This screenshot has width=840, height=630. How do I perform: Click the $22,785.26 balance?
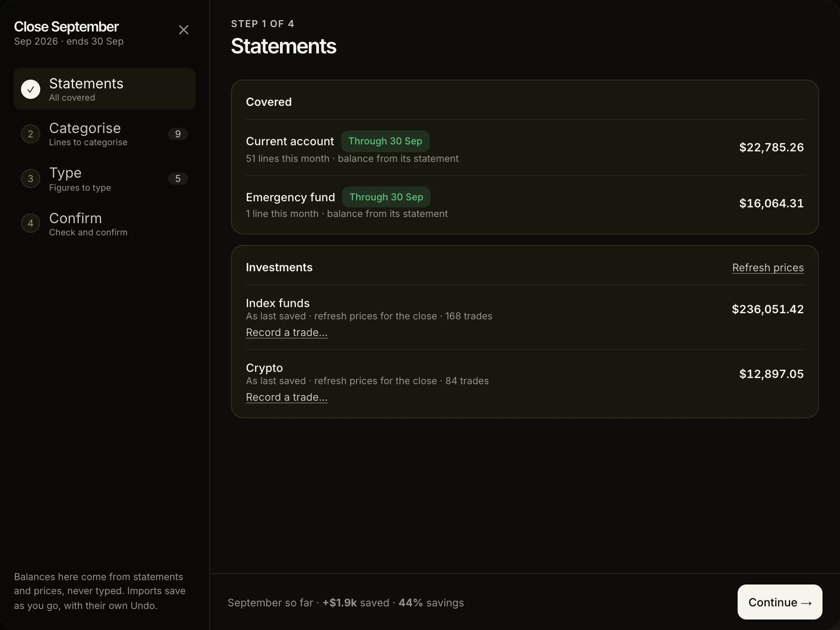pyautogui.click(x=771, y=147)
